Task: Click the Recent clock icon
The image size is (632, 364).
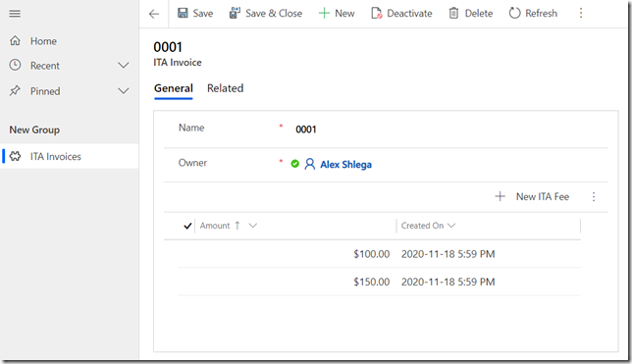Action: coord(15,65)
